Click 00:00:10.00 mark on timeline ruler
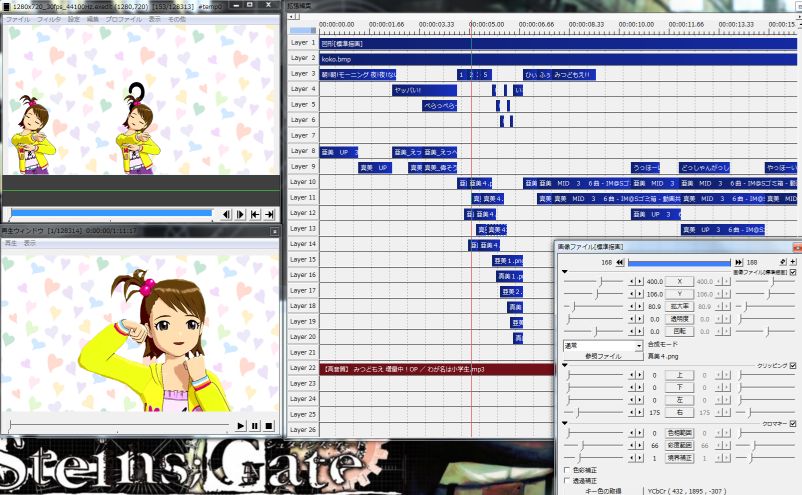 (x=636, y=25)
